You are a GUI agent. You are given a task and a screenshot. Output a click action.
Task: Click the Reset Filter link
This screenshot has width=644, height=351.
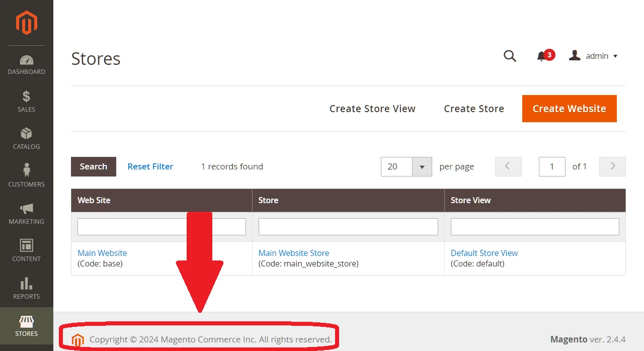tap(150, 166)
